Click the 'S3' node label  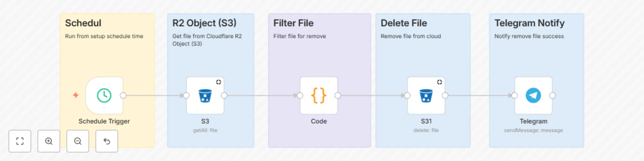(x=205, y=121)
